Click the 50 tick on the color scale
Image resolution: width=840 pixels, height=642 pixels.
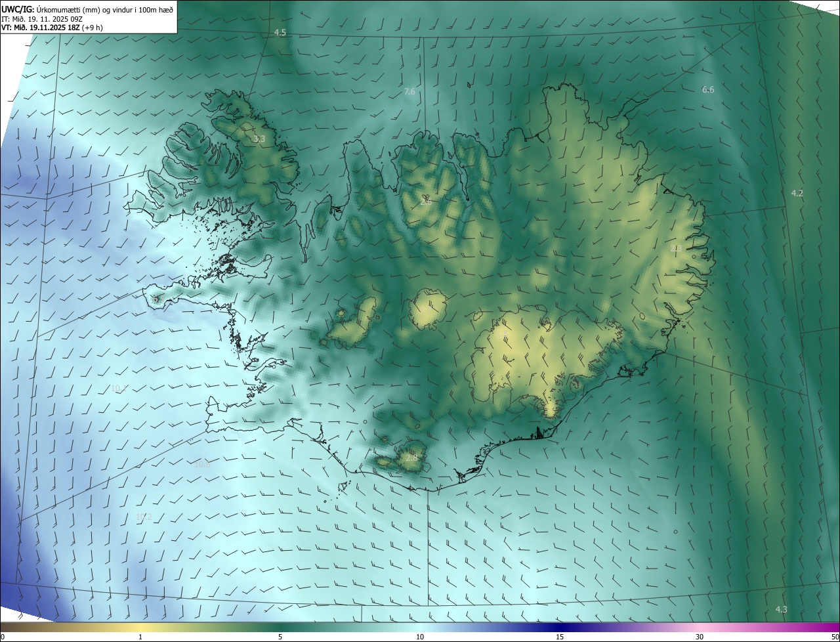(x=835, y=637)
